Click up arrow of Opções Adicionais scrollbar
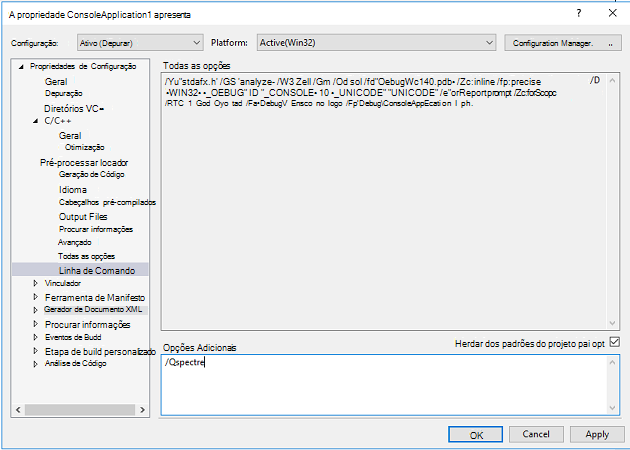 [612, 362]
